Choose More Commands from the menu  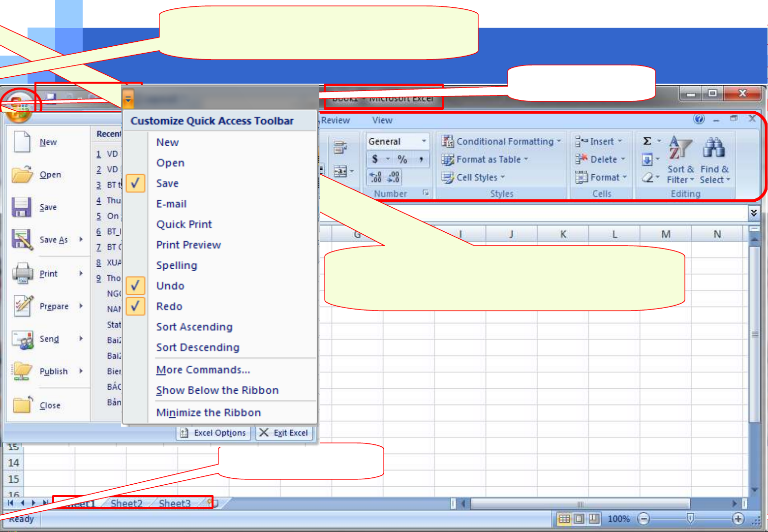point(203,370)
